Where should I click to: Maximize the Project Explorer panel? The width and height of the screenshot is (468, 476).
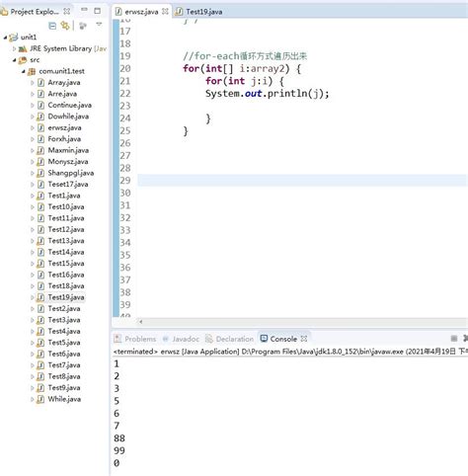pos(98,11)
